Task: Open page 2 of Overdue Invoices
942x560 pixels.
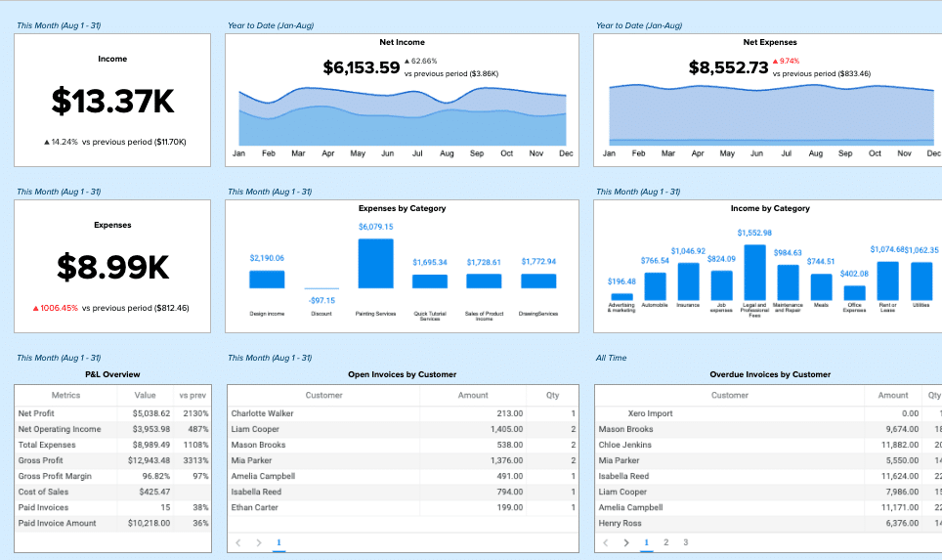Action: pyautogui.click(x=665, y=542)
